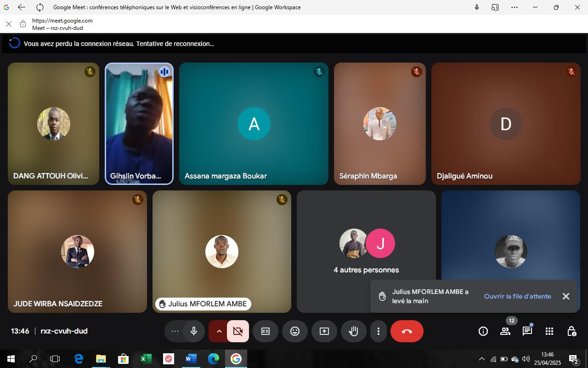The width and height of the screenshot is (588, 368).
Task: Click muted mic icon on Séraphin Mbarga tile
Action: coord(417,72)
